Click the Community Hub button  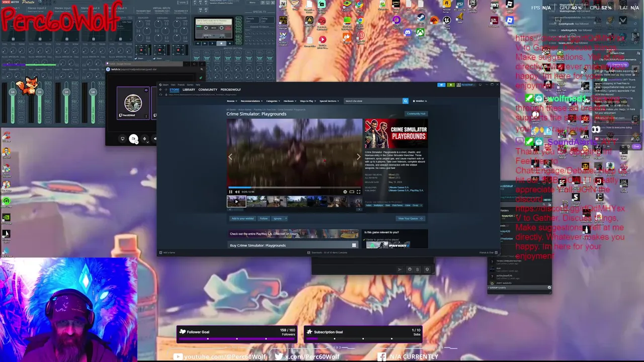[416, 114]
